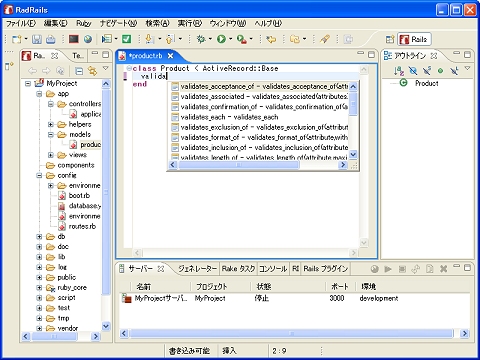The height and width of the screenshot is (360, 480).
Task: Click the New file toolbar icon
Action: pos(17,39)
